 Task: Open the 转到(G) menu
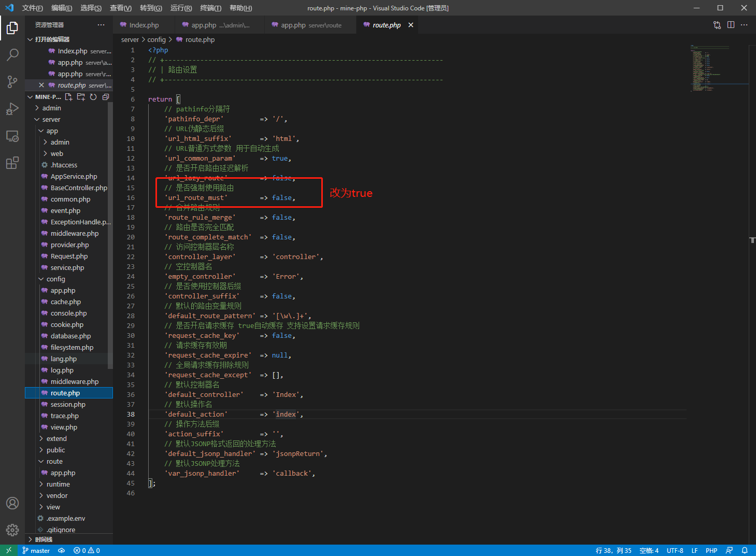(x=151, y=8)
